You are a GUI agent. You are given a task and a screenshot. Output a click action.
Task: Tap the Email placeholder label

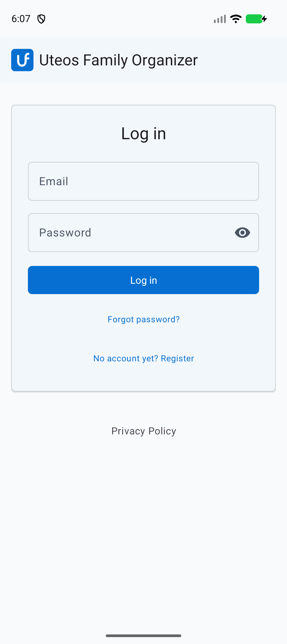click(54, 181)
